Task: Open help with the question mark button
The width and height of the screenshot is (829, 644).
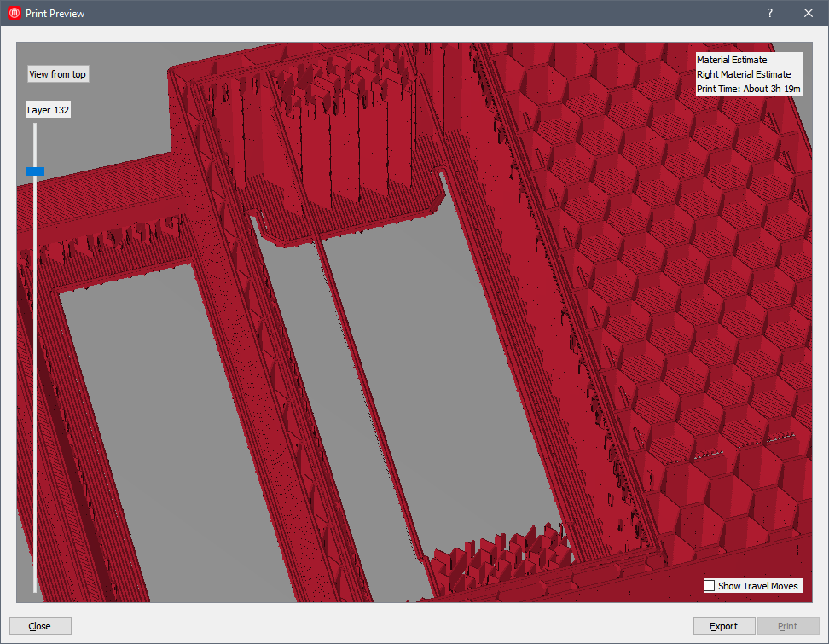Action: coord(769,14)
